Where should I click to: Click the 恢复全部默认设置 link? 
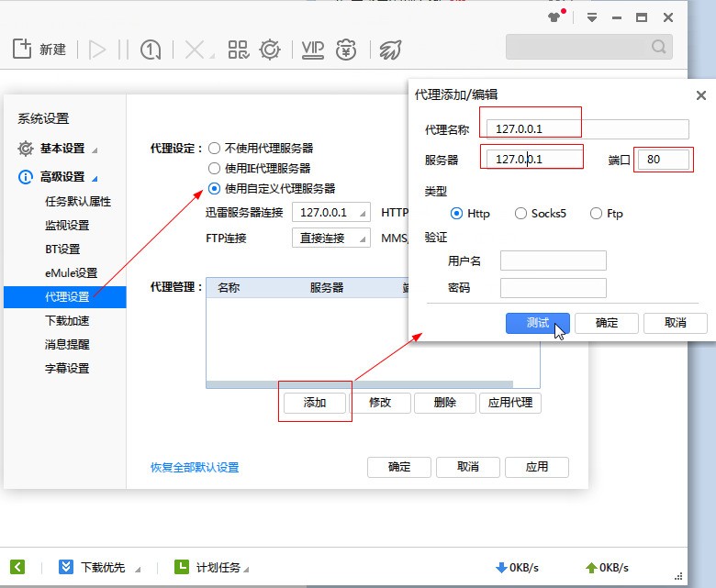tap(195, 467)
